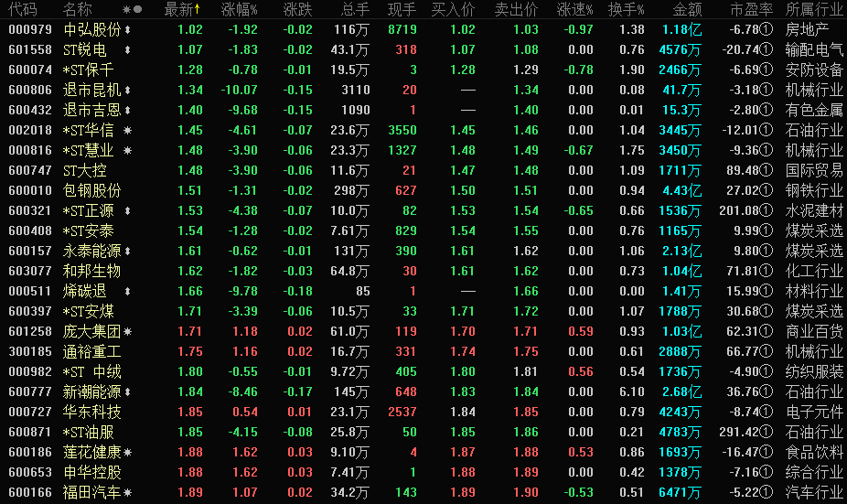This screenshot has height=504, width=847.
Task: Click the marker icon beside ST锐电
Action: coord(127,50)
